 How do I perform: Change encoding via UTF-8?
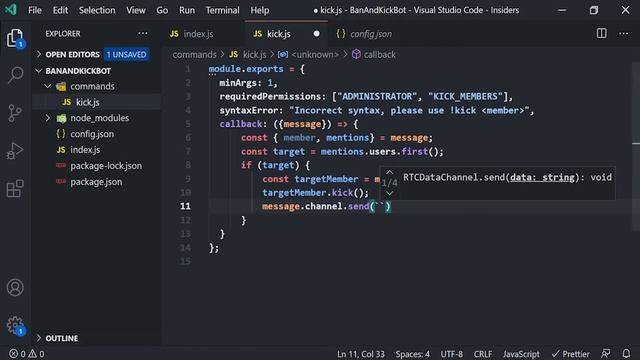pos(451,354)
